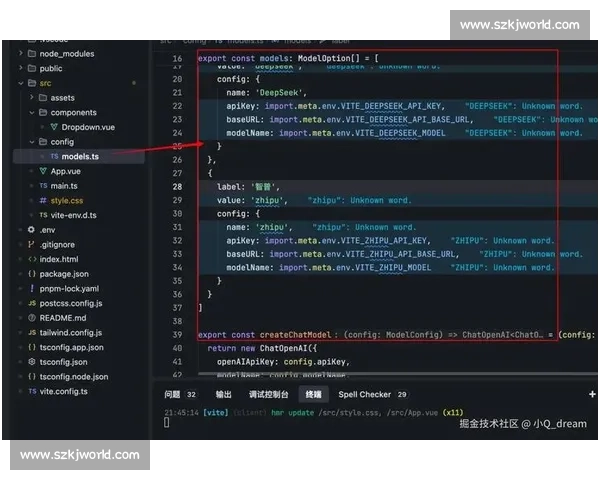Collapse the config folder chevron
The width and height of the screenshot is (600, 480).
click(x=32, y=142)
